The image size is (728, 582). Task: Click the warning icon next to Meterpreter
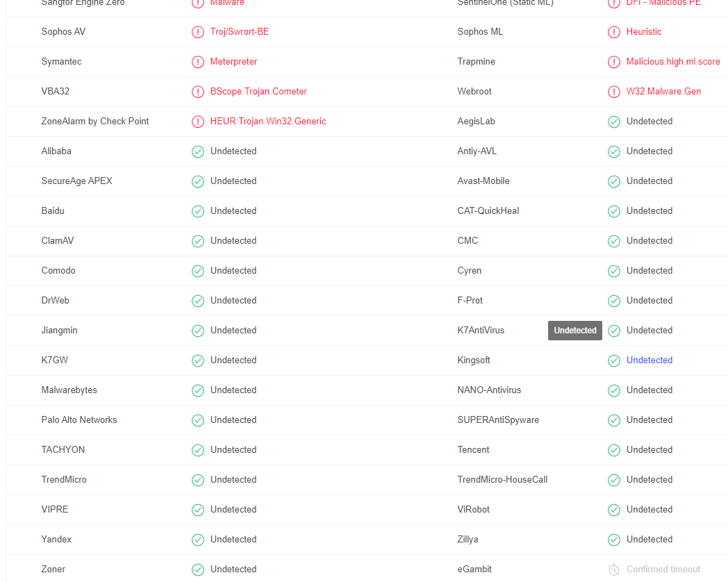pos(198,62)
